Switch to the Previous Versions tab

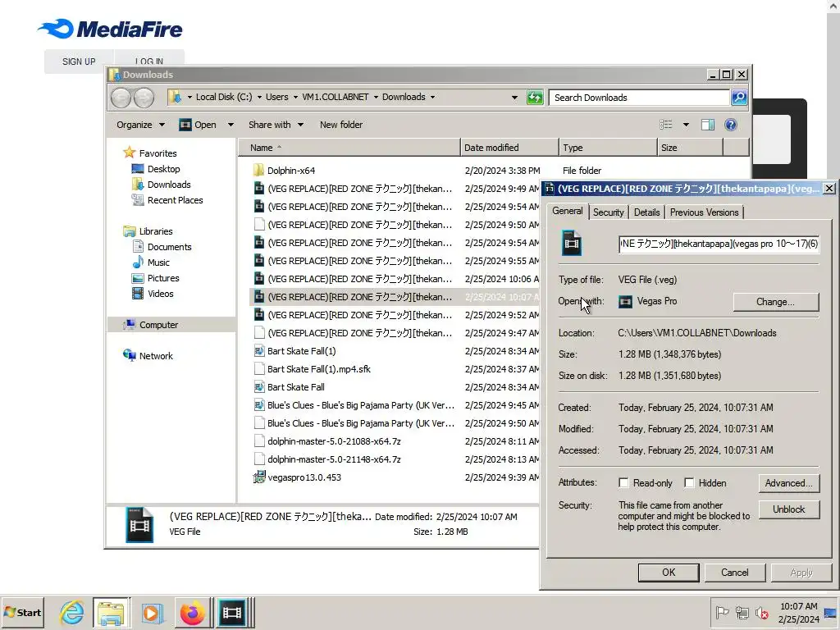coord(704,212)
